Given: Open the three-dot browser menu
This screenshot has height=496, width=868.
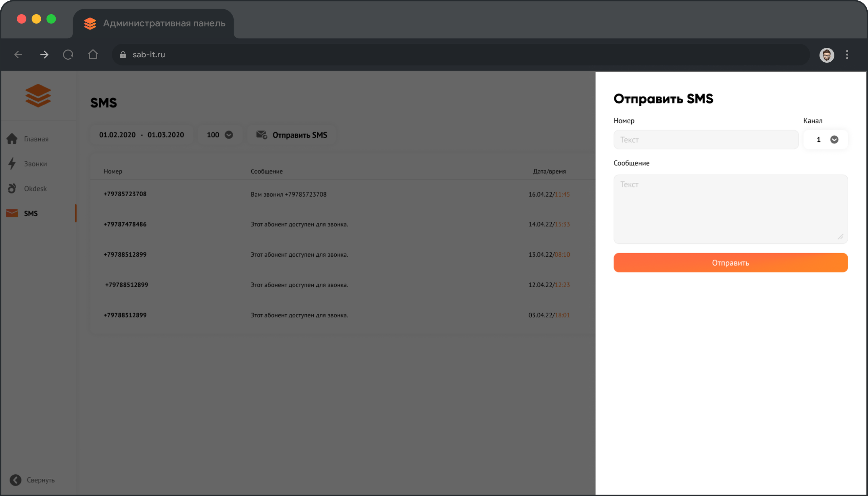Looking at the screenshot, I should pos(847,55).
